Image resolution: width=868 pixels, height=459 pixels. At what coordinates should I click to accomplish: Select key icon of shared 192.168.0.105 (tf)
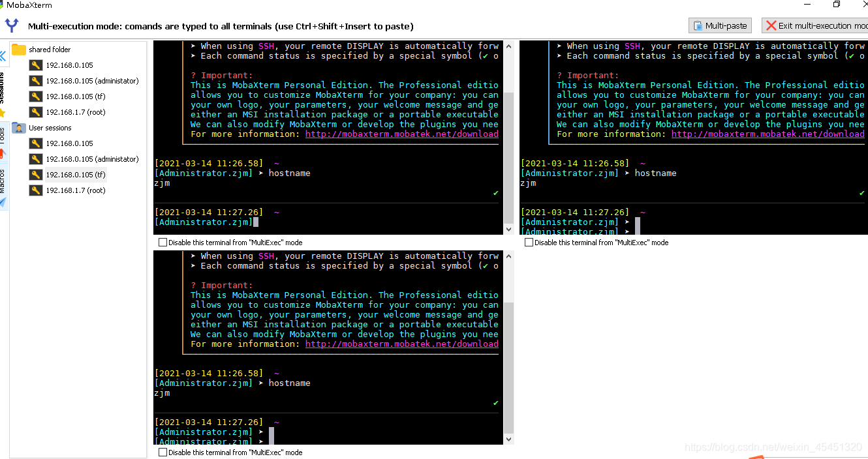35,96
